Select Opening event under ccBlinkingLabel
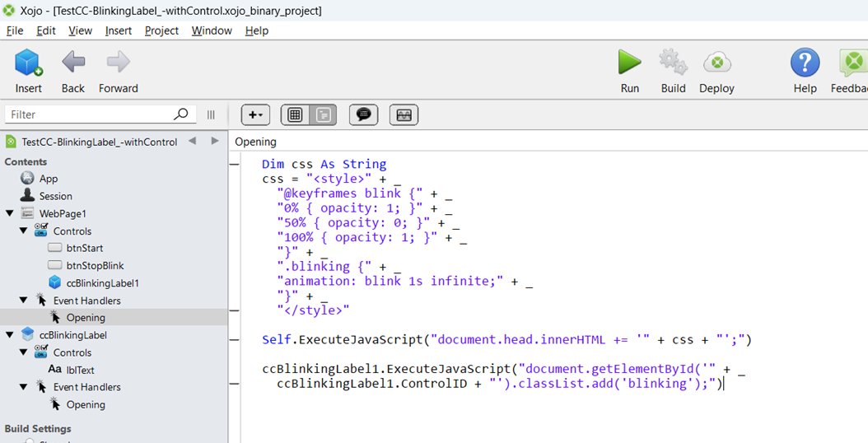Viewport: 868px width, 443px height. click(86, 404)
